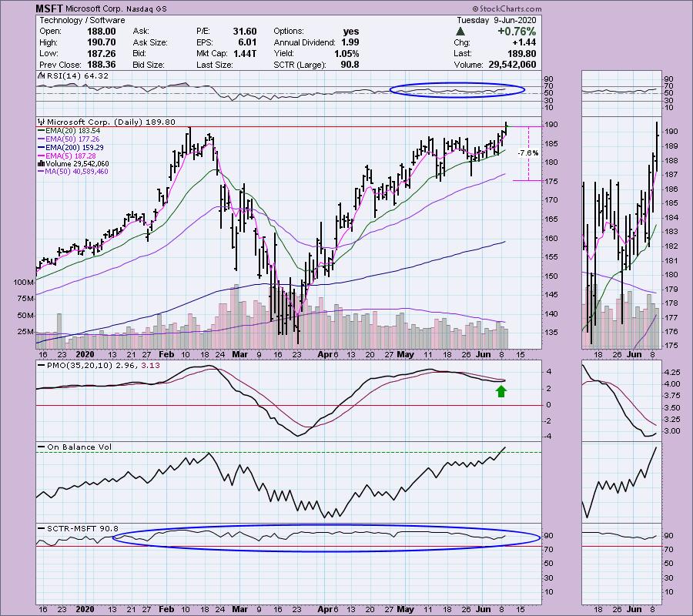The image size is (693, 616).
Task: Click the Annual Dividend value 1.99
Action: click(350, 42)
